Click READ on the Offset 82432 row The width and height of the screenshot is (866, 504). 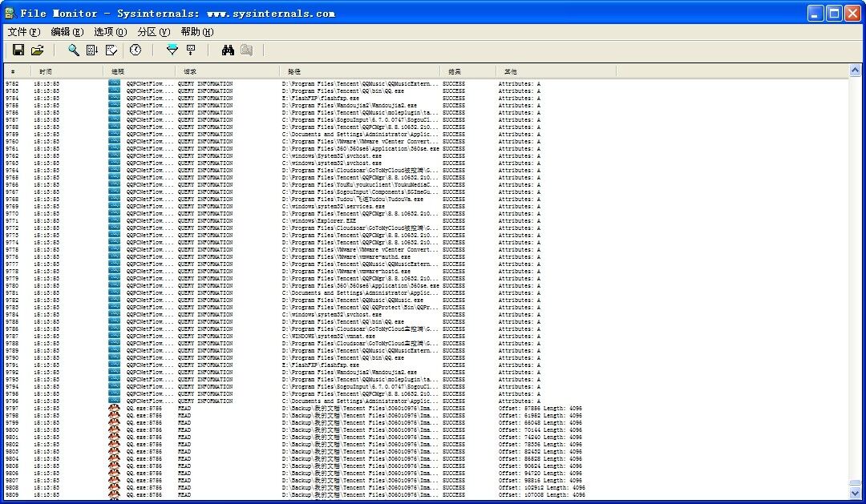pos(184,452)
